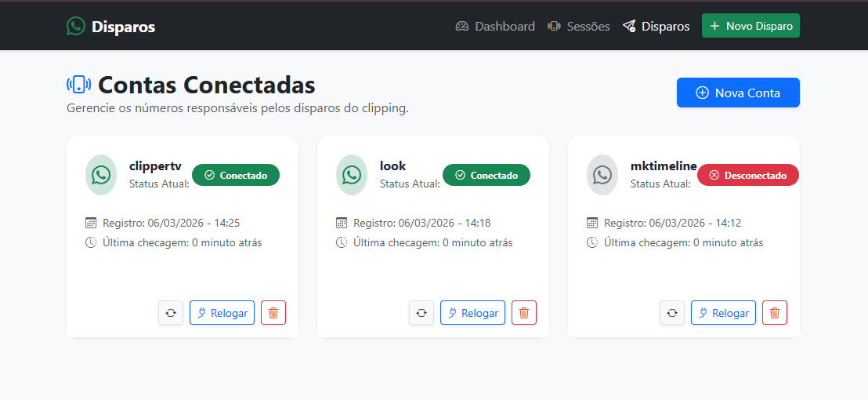Click the phone-vibrate icon beside Contas Conectadas
Viewport: 868px width, 400px height.
tap(78, 85)
